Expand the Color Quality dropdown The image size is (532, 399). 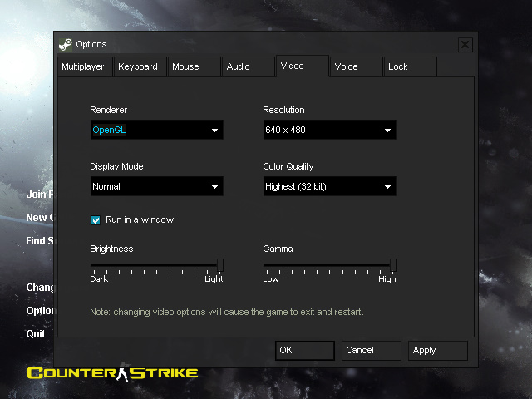329,187
